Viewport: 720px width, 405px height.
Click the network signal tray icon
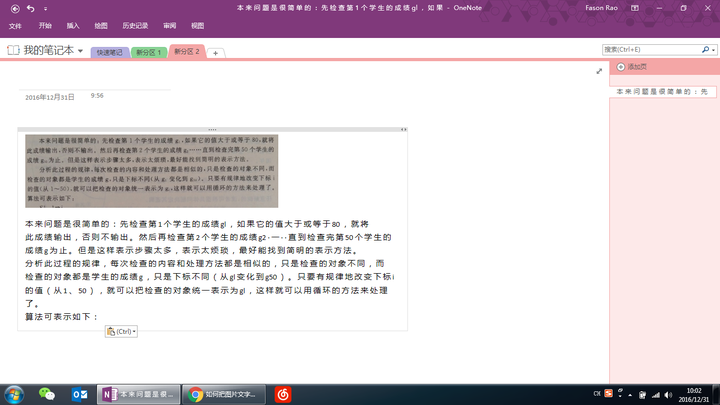tap(656, 395)
